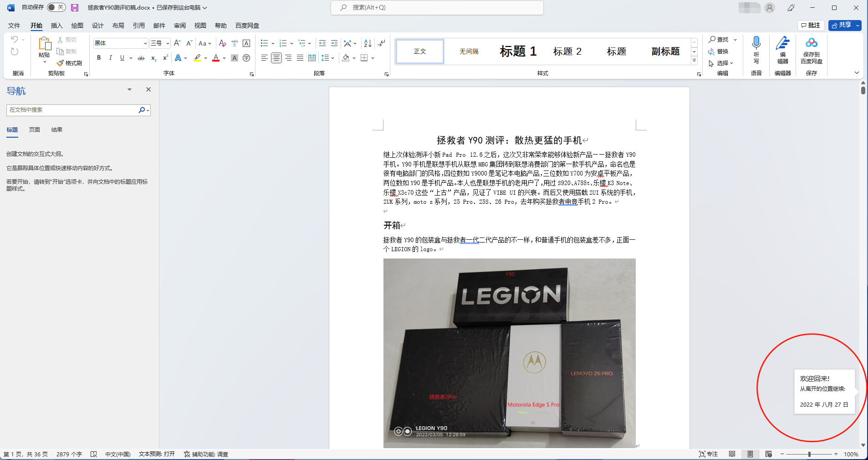The height and width of the screenshot is (460, 868).
Task: Click the Cut (剪切) scissors button
Action: pyautogui.click(x=67, y=40)
